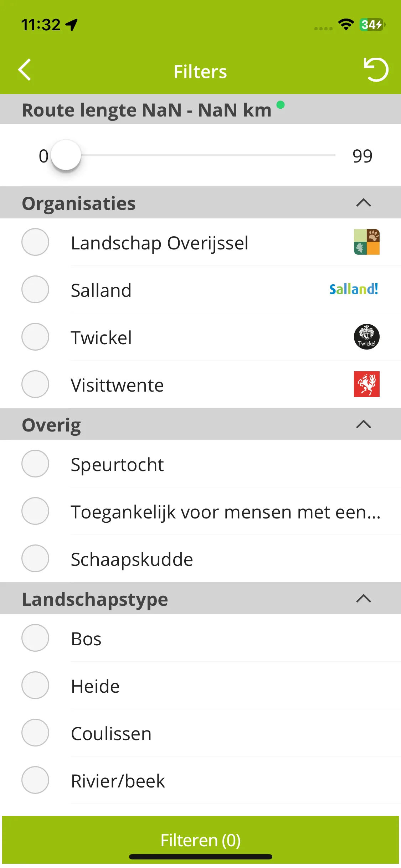Tap the Salland! logo

pyautogui.click(x=354, y=289)
